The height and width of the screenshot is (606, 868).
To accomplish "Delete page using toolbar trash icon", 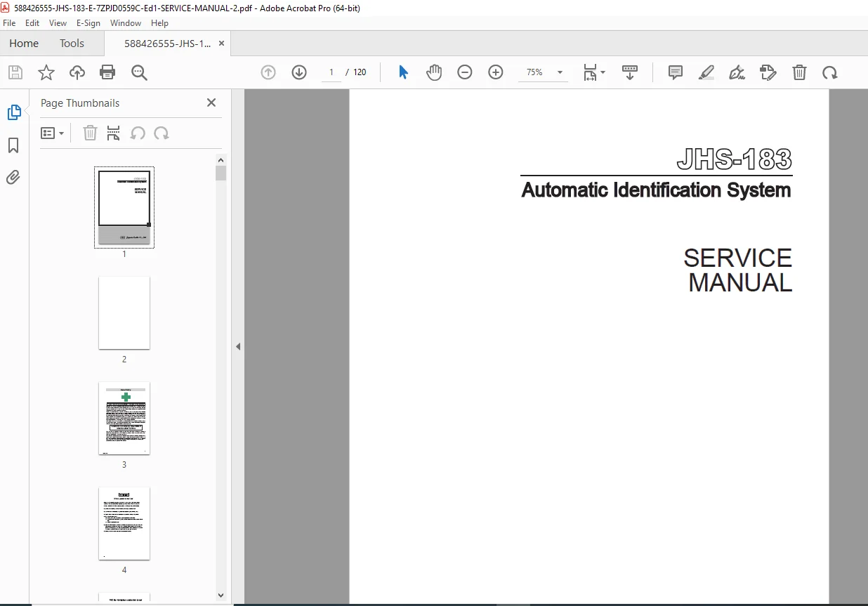I will [x=799, y=72].
